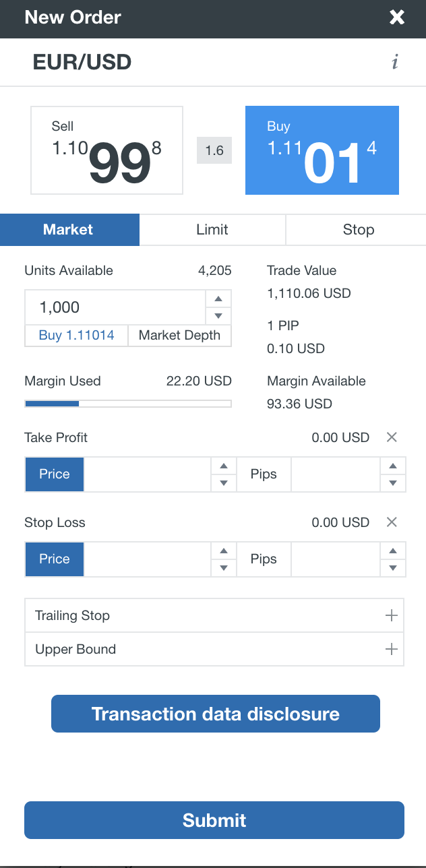Switch to the Limit order tab
Image resolution: width=426 pixels, height=868 pixels.
[212, 230]
